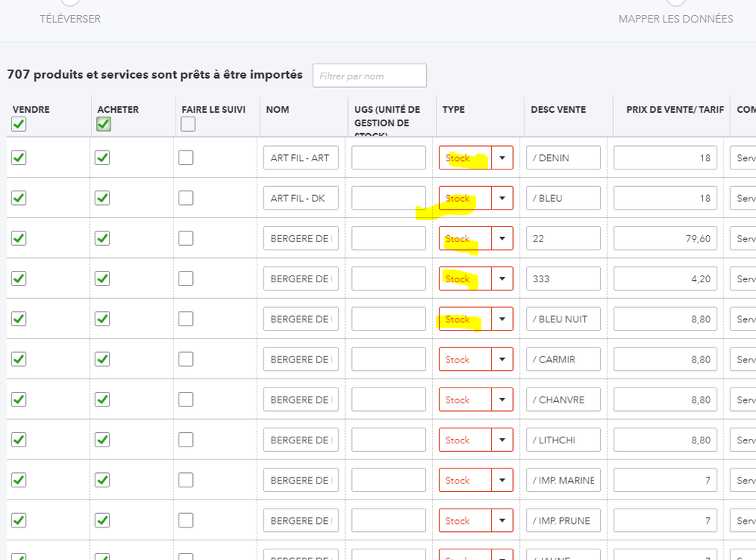Edit the / IMP. MARINE description field

563,480
